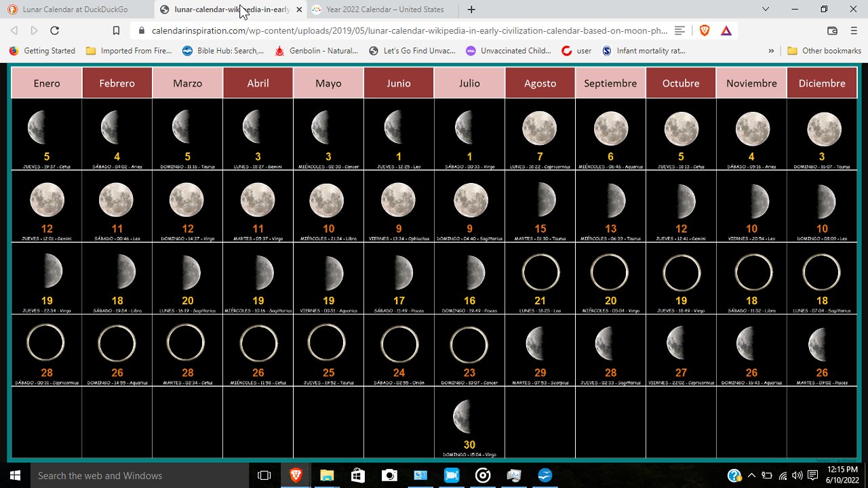
Task: Click the Junio month header
Action: click(x=399, y=83)
